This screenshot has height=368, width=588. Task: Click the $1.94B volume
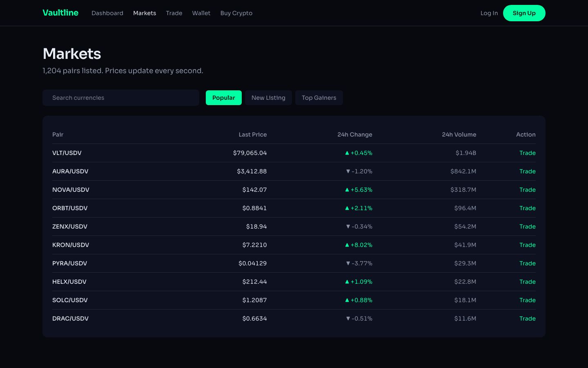466,153
